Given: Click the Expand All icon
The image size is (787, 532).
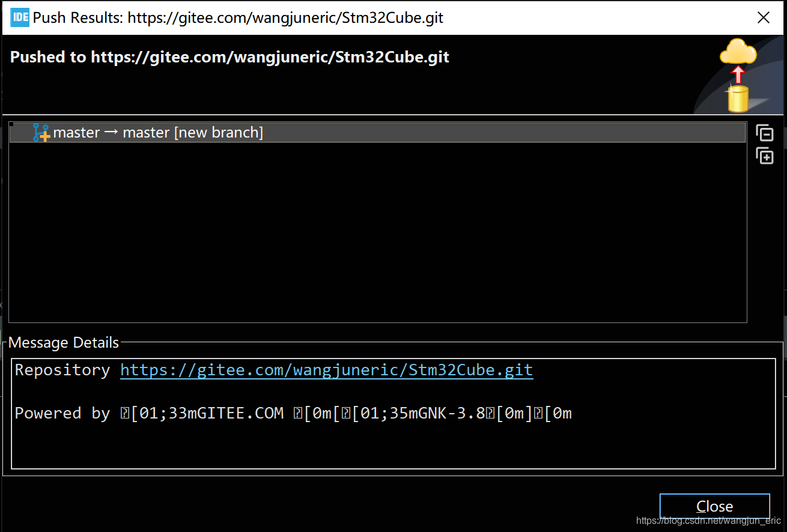Looking at the screenshot, I should (764, 156).
